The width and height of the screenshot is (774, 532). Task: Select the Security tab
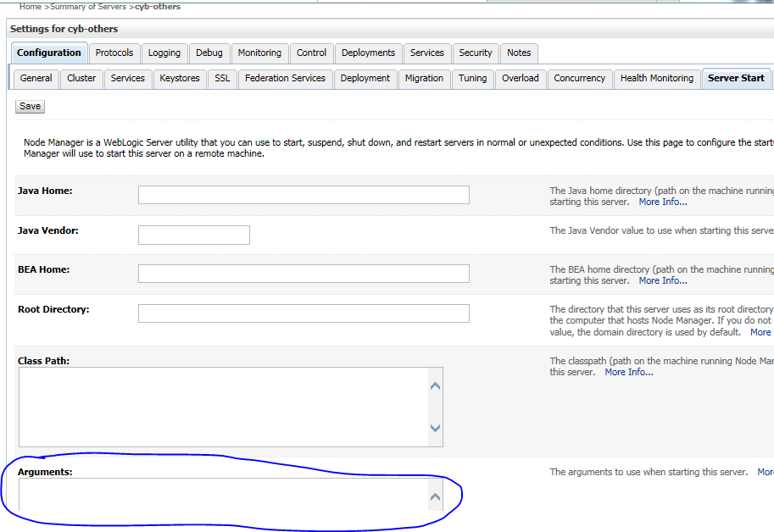click(475, 53)
